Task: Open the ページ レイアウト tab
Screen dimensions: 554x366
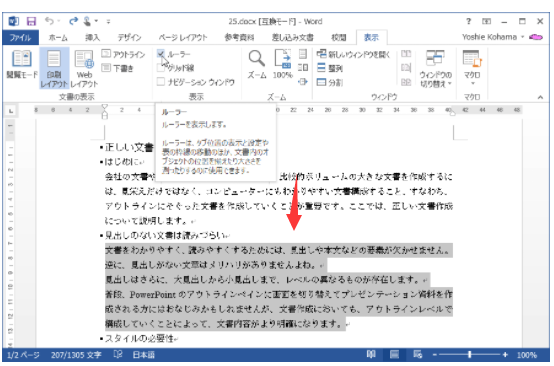Action: [x=183, y=37]
